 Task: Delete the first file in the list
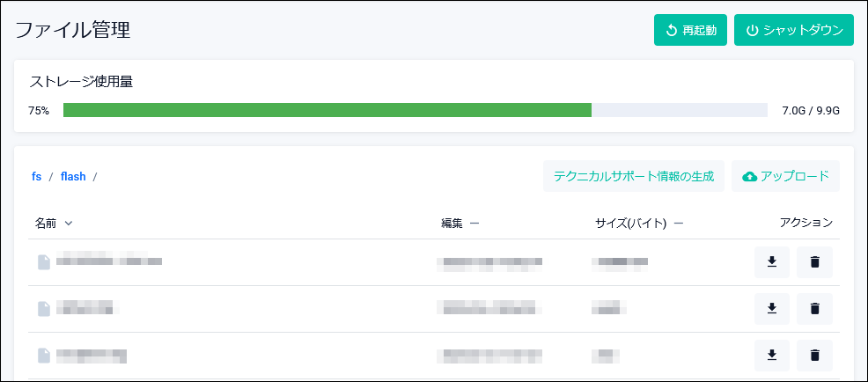click(x=814, y=262)
